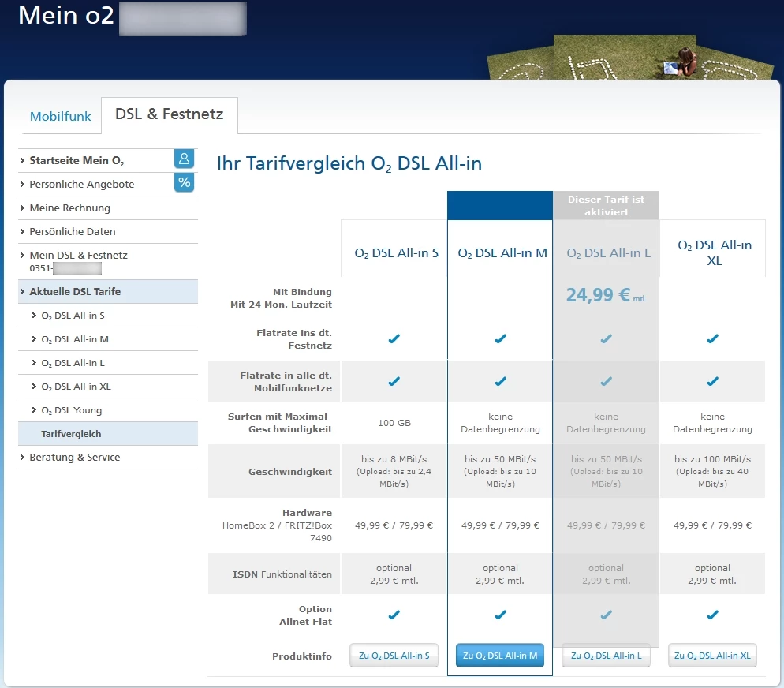Click the Allnet Flat checkmark for All-in M

(501, 615)
